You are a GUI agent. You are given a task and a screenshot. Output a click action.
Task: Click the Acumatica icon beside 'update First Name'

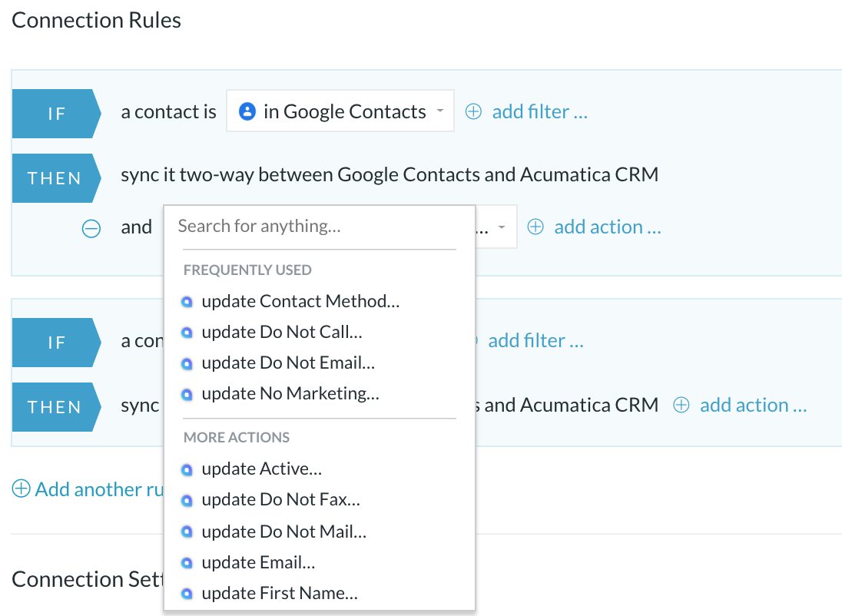click(x=187, y=594)
